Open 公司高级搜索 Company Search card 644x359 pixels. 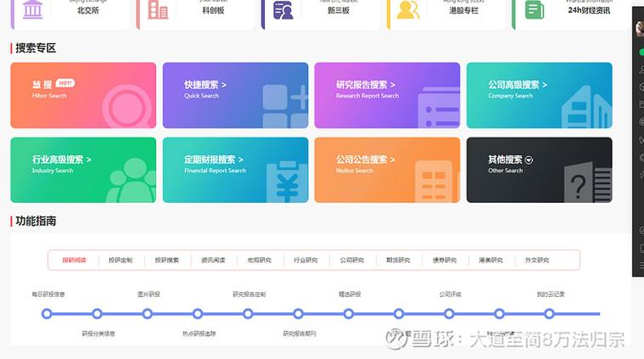click(540, 95)
